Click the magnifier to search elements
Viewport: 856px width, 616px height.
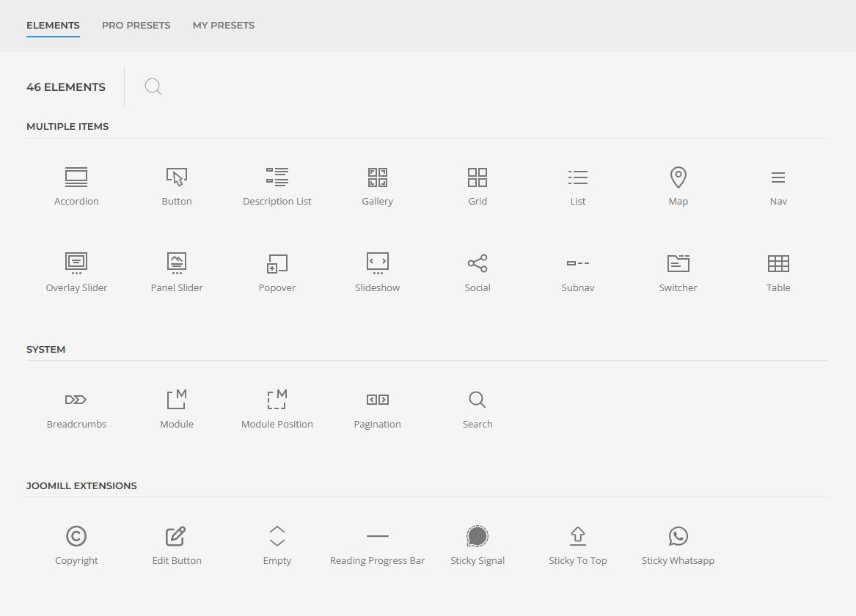[x=153, y=87]
